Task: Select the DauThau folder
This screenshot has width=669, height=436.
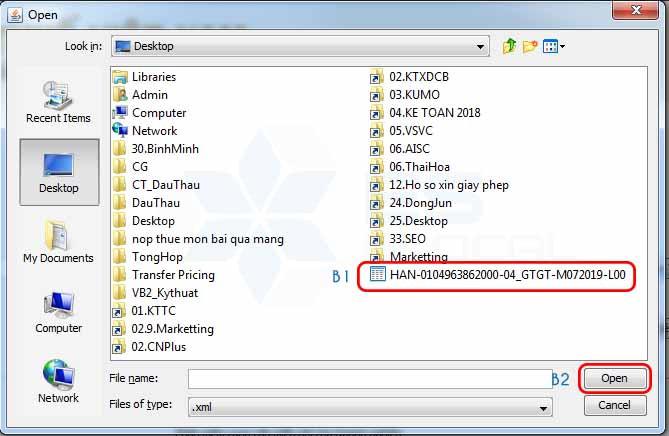Action: tap(146, 203)
